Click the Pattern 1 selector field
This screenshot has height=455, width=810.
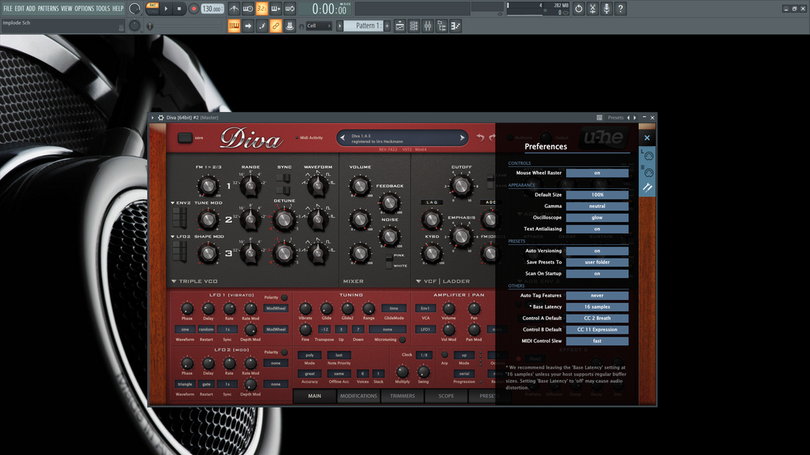coord(364,26)
